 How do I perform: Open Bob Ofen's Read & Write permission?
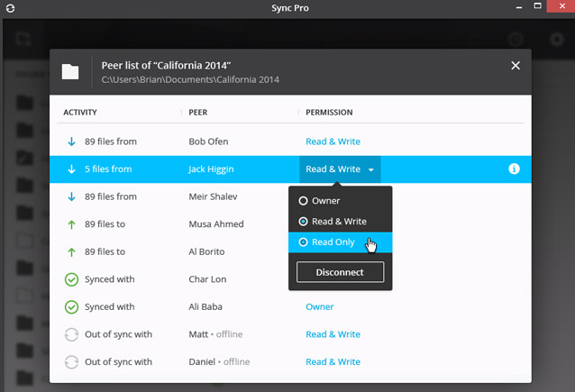pyautogui.click(x=333, y=141)
